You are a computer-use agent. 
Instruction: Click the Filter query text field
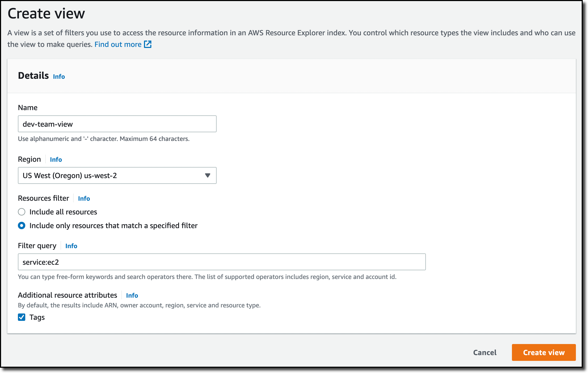(222, 262)
